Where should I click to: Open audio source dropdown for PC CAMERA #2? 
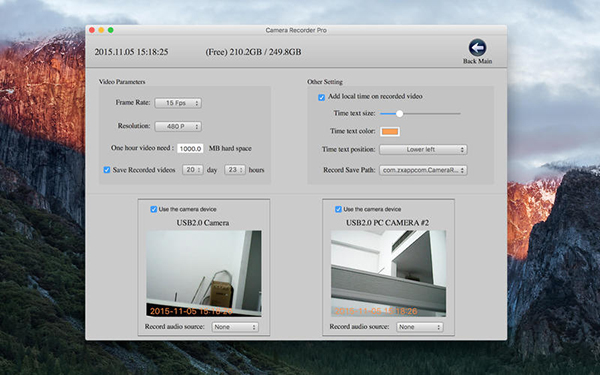tap(420, 327)
